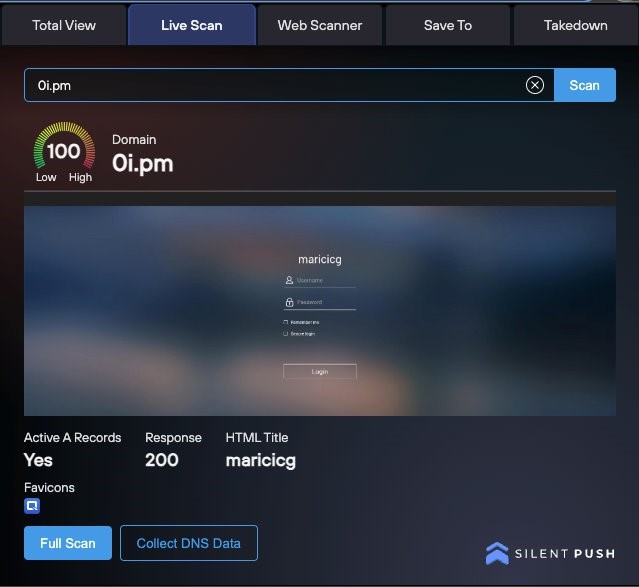The width and height of the screenshot is (639, 587).
Task: Click the Silent Push logo
Action: pos(550,553)
